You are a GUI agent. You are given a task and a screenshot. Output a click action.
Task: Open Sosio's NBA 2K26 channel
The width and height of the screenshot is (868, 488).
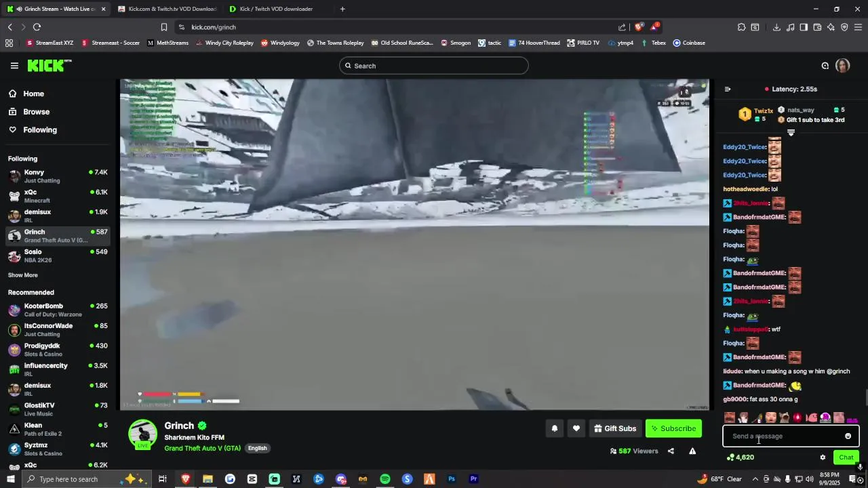click(58, 256)
